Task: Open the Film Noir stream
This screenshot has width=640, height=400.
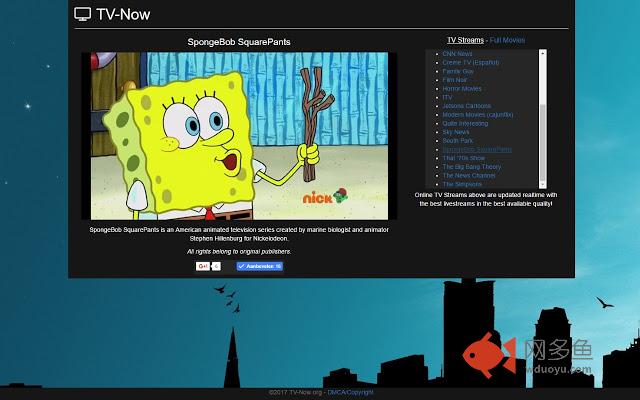Action: pos(455,80)
